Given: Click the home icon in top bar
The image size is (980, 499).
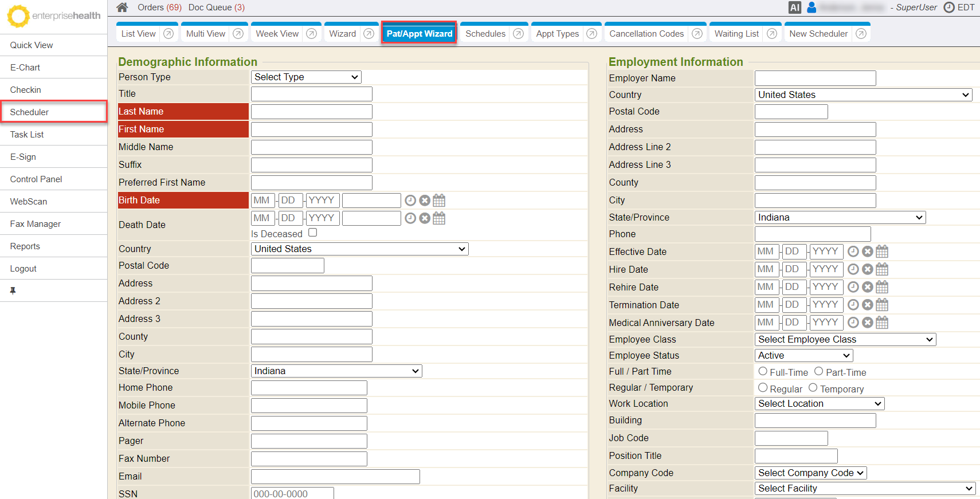Looking at the screenshot, I should (122, 7).
